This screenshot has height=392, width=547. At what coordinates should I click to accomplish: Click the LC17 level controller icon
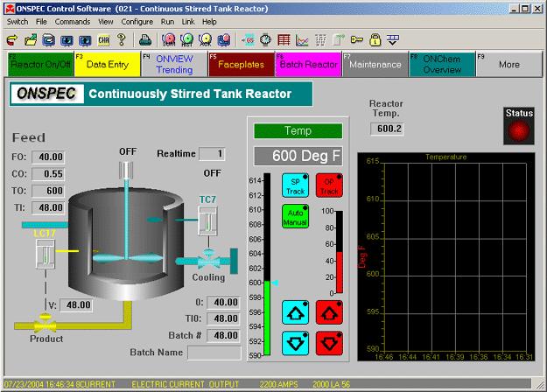pos(46,254)
